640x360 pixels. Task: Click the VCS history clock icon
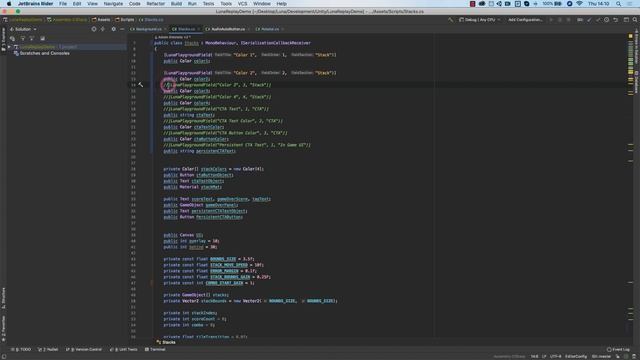pos(607,20)
